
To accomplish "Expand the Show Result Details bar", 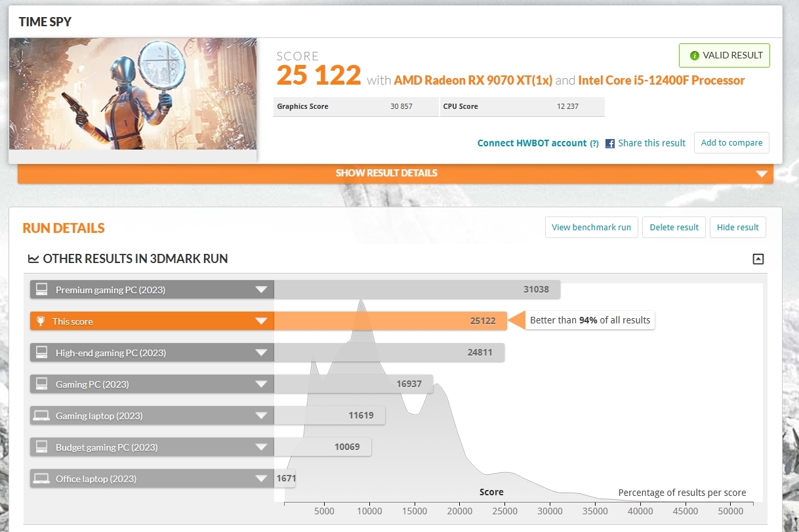I will pos(396,174).
